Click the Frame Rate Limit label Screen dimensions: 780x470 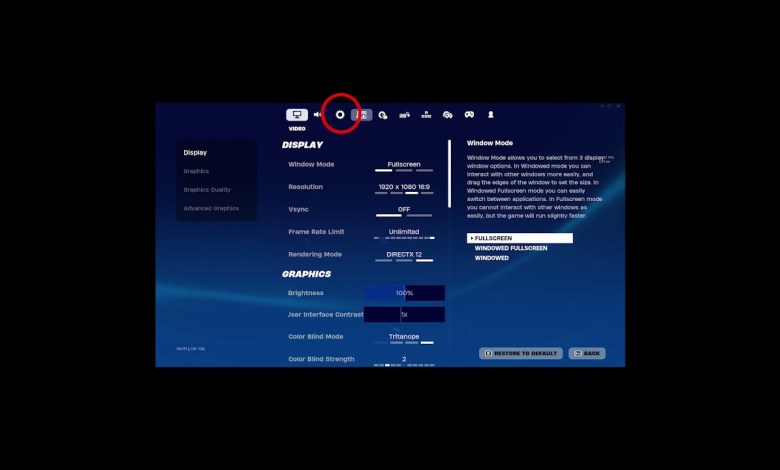tap(316, 232)
